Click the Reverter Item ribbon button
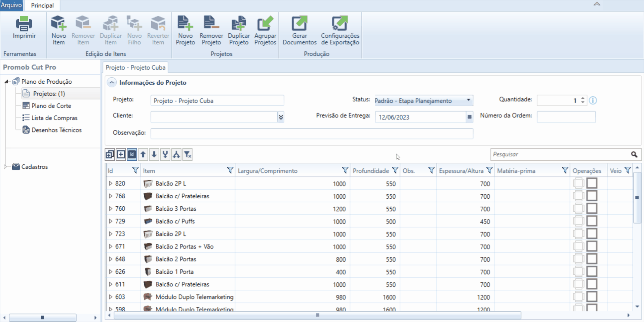Screen dimensions: 644x322 [x=158, y=30]
